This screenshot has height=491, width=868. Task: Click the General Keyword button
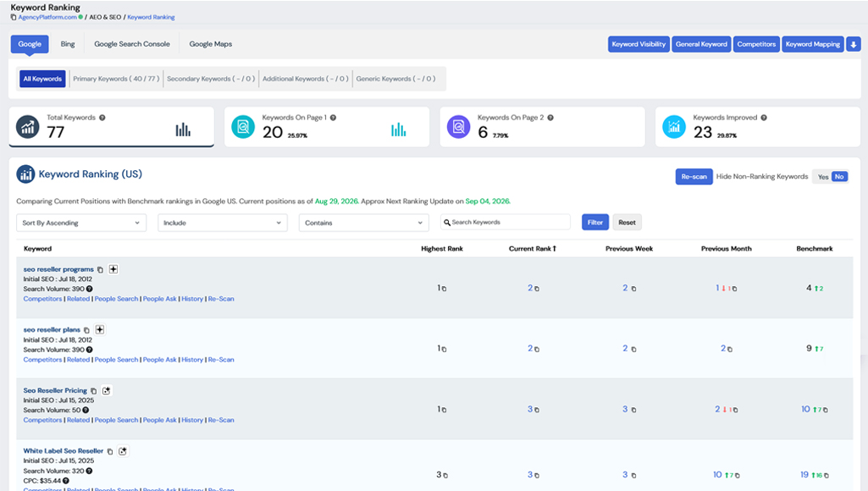[x=701, y=44]
